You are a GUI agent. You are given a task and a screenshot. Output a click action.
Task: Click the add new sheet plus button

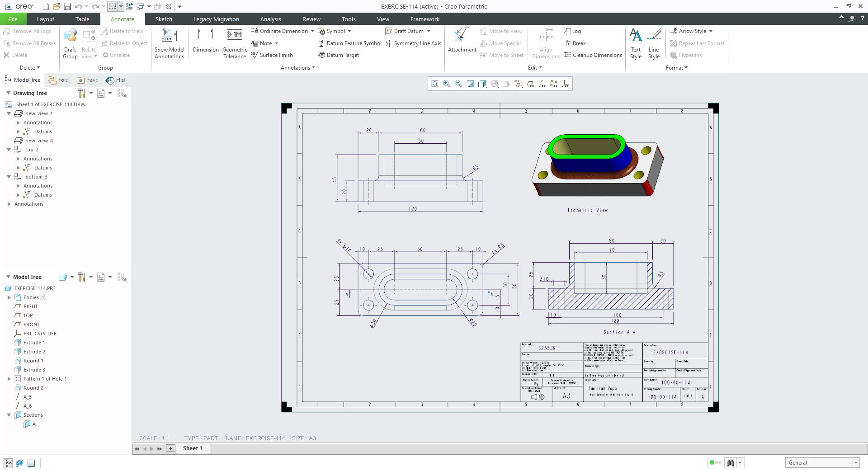click(x=170, y=448)
